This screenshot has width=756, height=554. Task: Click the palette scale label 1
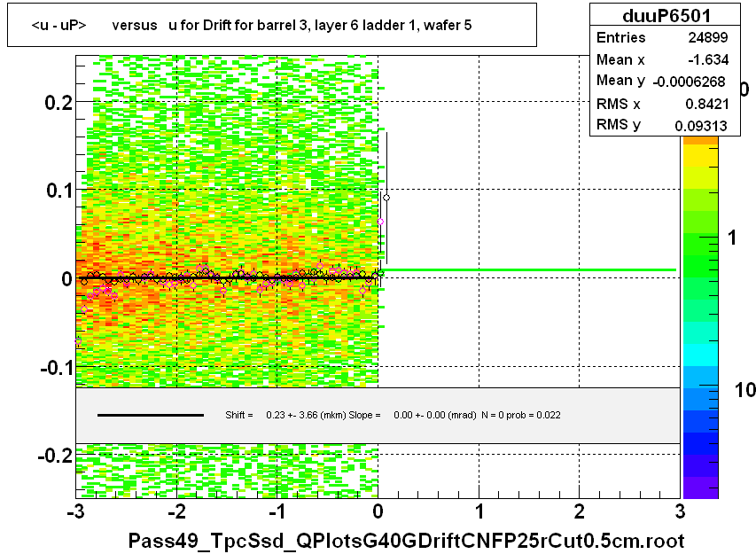732,238
